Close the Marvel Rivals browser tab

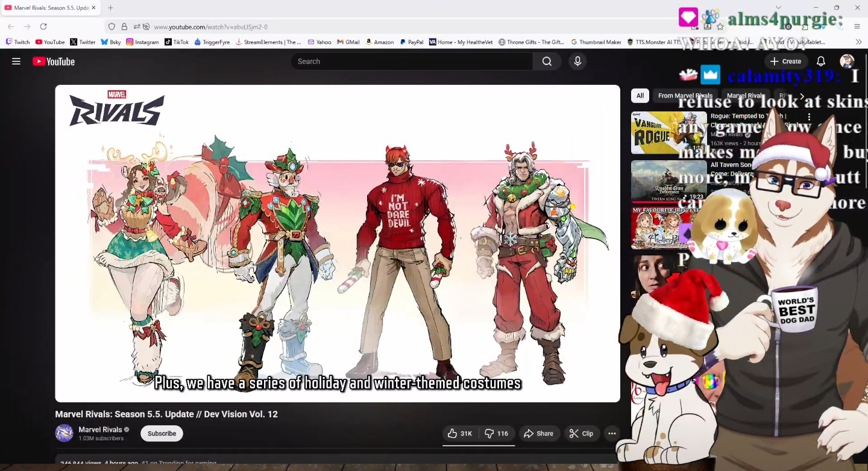click(x=95, y=8)
